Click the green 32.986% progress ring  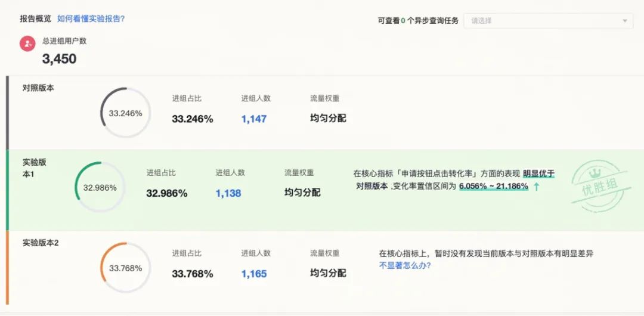[100, 187]
